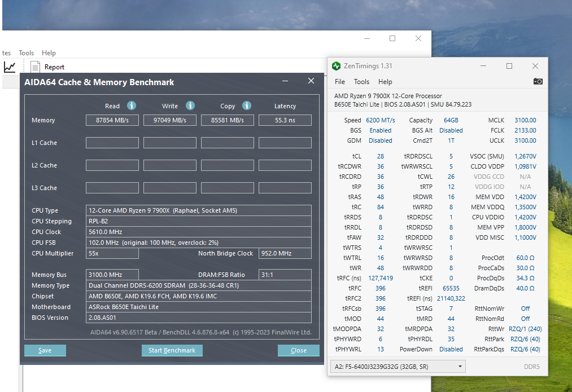The width and height of the screenshot is (572, 392).
Task: Click the CPU Clock value 5610.0 MHz
Action: click(x=199, y=232)
